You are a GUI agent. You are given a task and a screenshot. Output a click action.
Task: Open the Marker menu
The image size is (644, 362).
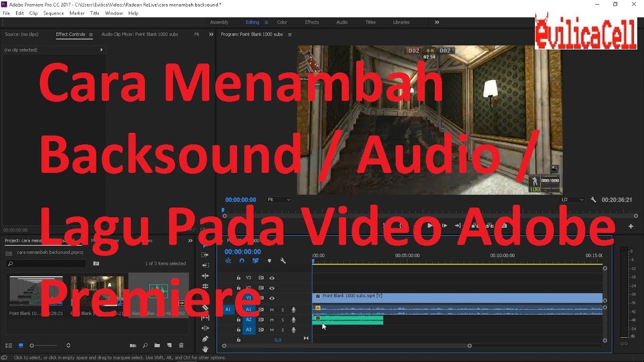click(77, 14)
